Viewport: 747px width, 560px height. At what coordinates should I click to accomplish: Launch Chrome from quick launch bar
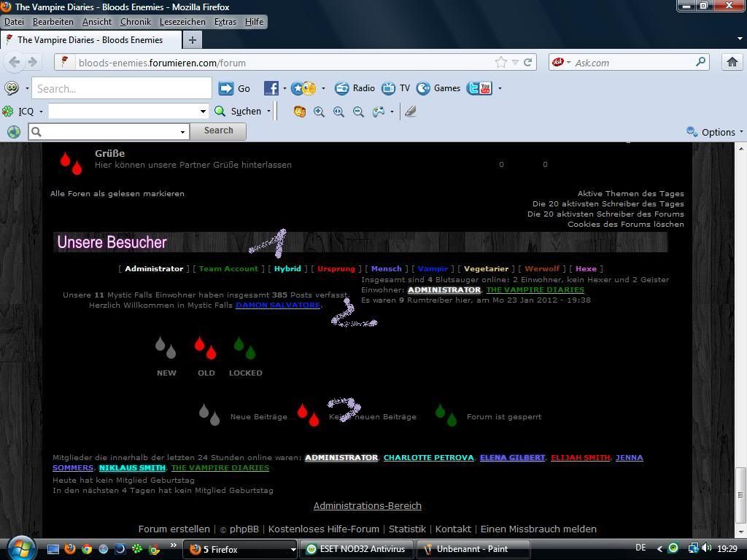pos(87,548)
